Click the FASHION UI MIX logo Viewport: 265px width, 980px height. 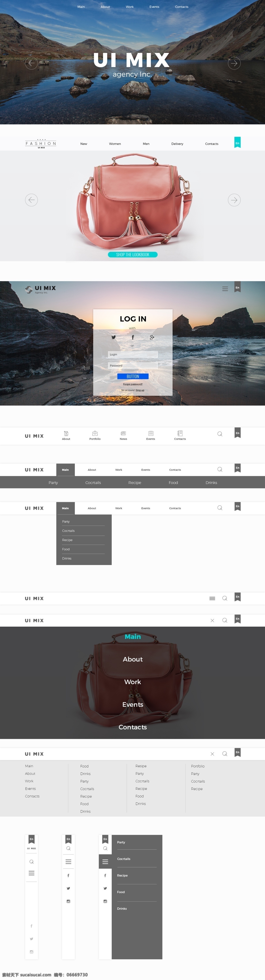coord(41,144)
